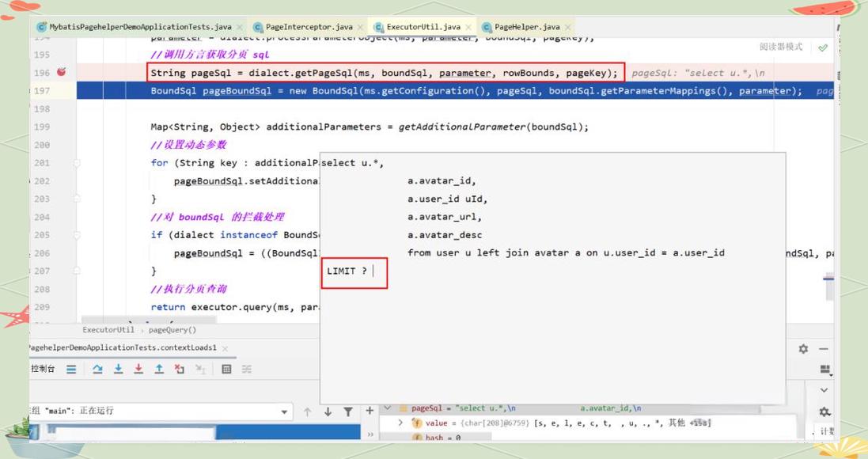The image size is (868, 459).
Task: Click the Drop Frame icon
Action: point(179,369)
